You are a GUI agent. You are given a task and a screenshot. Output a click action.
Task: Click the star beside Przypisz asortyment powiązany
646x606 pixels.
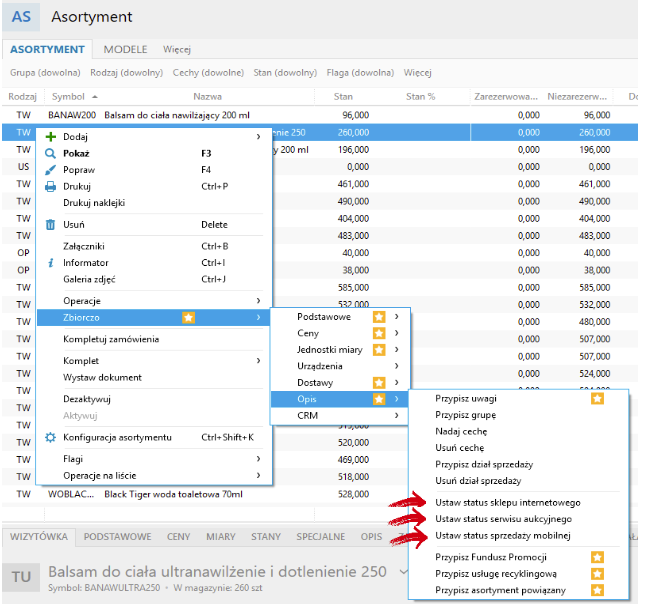tap(597, 590)
